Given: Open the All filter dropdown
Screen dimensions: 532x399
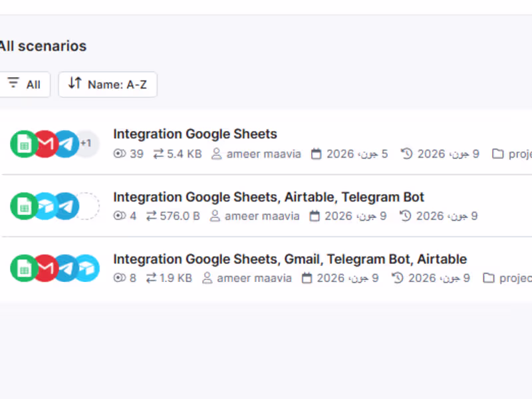Looking at the screenshot, I should coord(25,84).
